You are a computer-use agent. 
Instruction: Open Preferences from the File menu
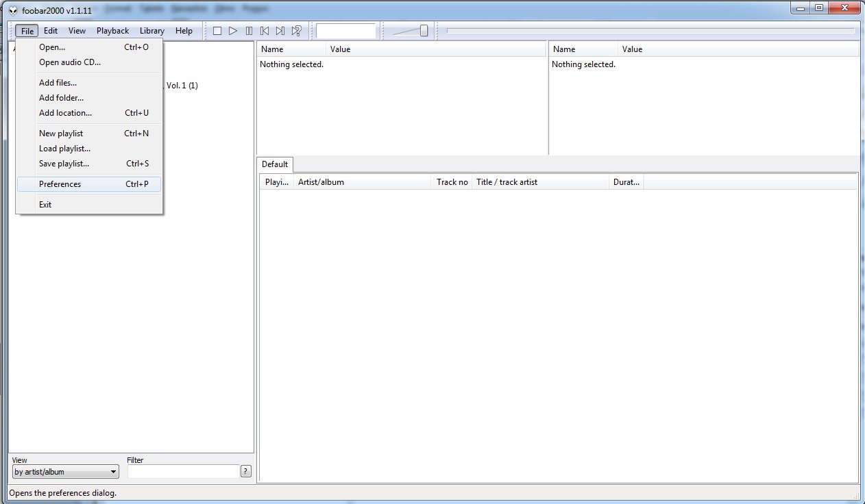[89, 184]
